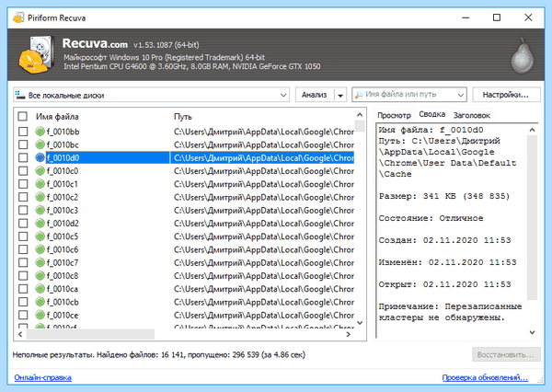The width and height of the screenshot is (552, 392).
Task: Switch to the Просмотр tab
Action: coord(394,115)
